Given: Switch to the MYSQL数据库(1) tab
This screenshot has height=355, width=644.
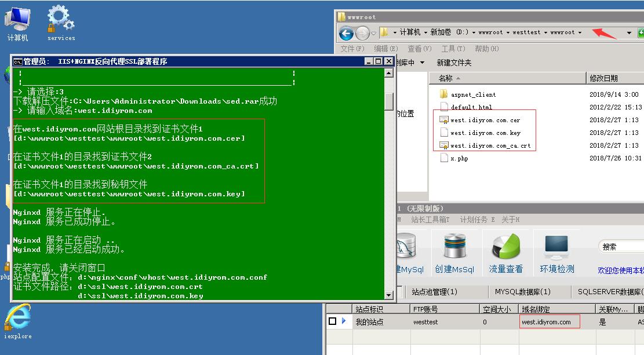Looking at the screenshot, I should pyautogui.click(x=522, y=292).
